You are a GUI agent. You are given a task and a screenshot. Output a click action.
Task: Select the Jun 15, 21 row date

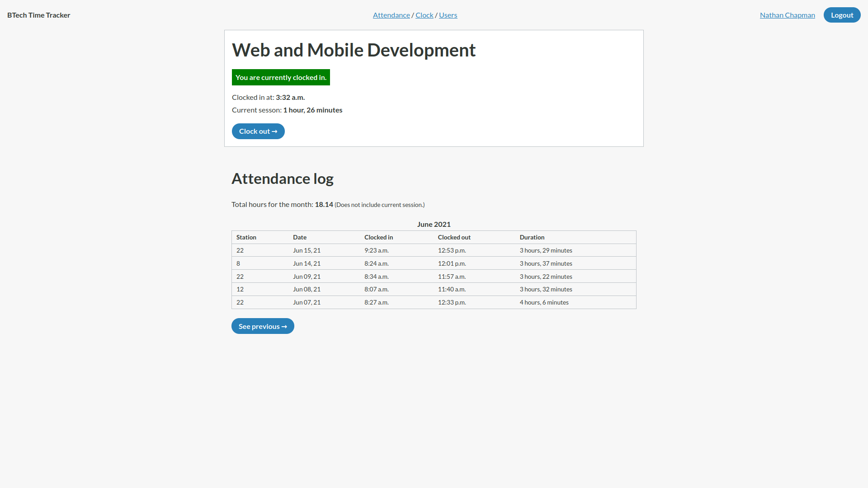click(307, 250)
